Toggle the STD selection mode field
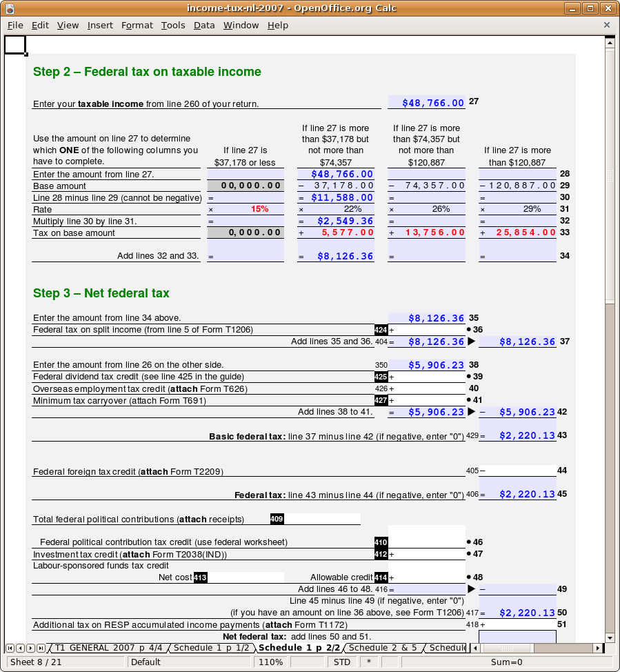The height and width of the screenshot is (672, 620). tap(342, 662)
